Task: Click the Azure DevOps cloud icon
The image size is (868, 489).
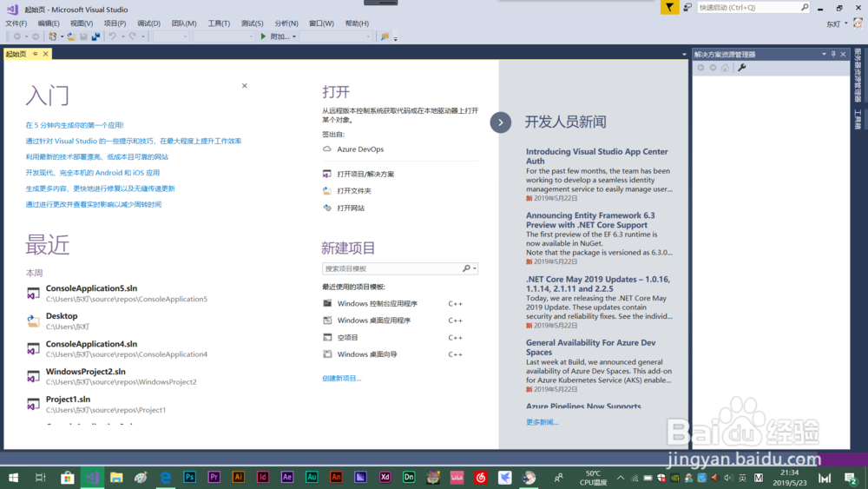Action: [327, 149]
